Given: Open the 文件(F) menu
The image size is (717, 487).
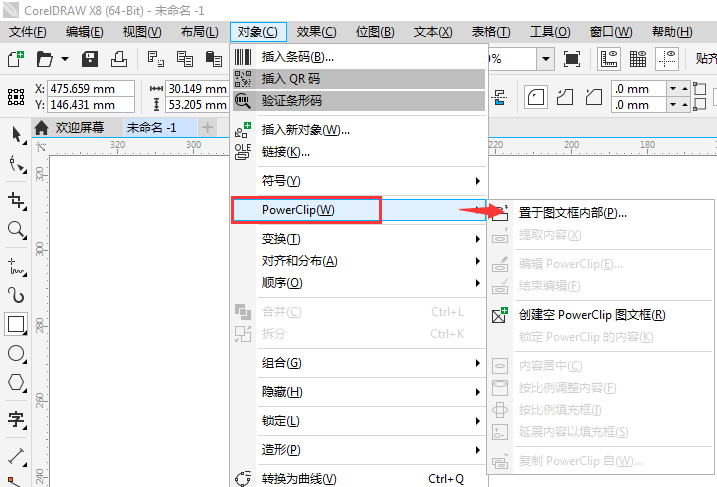Looking at the screenshot, I should tap(28, 32).
